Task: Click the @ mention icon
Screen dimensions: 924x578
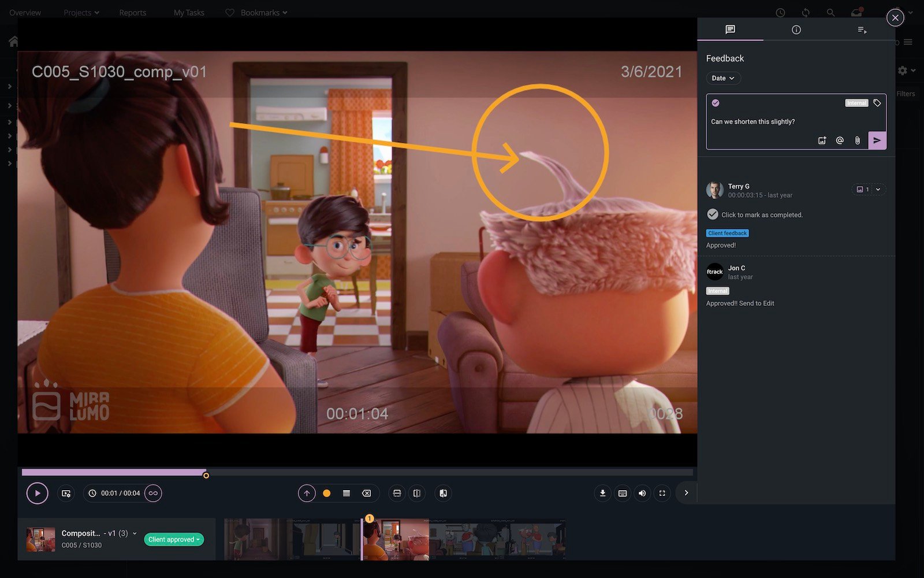Action: (x=840, y=140)
